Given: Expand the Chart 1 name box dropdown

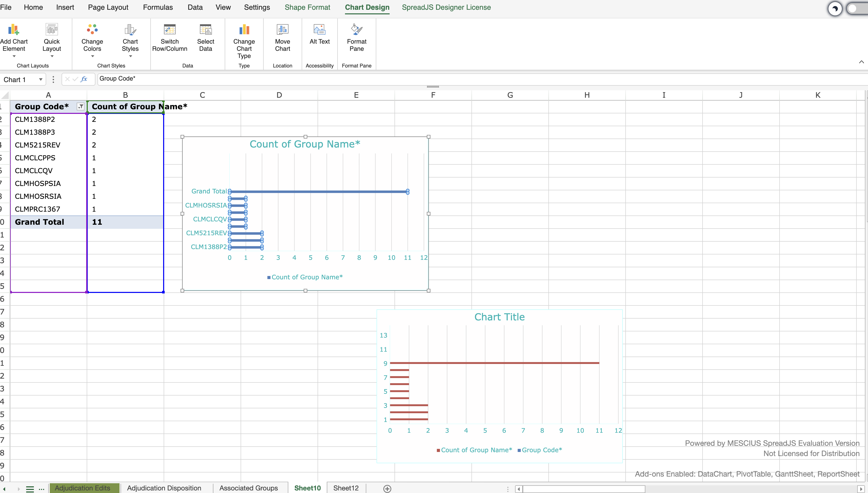Looking at the screenshot, I should pos(41,80).
